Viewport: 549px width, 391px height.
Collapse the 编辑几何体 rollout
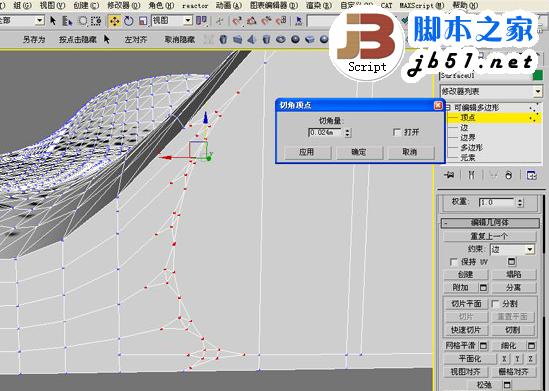[490, 223]
